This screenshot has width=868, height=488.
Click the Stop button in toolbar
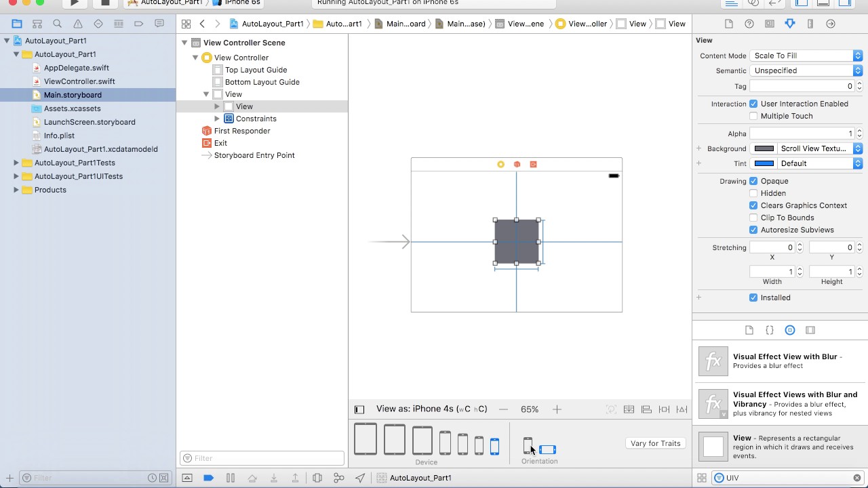[x=105, y=3]
